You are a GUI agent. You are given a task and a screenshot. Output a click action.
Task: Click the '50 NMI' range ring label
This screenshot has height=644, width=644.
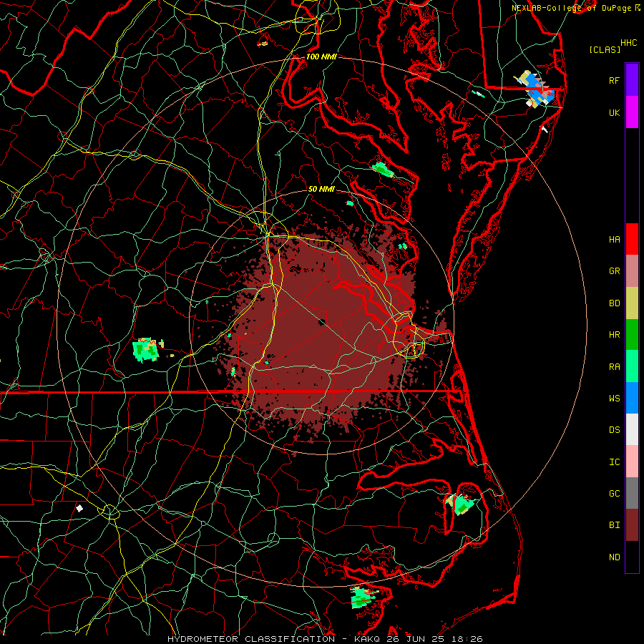click(321, 189)
